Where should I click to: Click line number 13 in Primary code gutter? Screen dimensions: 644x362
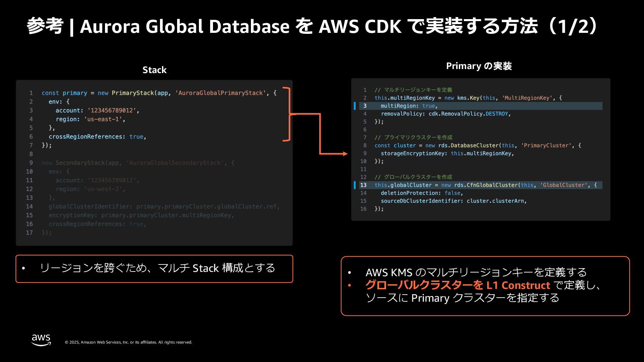pyautogui.click(x=363, y=185)
